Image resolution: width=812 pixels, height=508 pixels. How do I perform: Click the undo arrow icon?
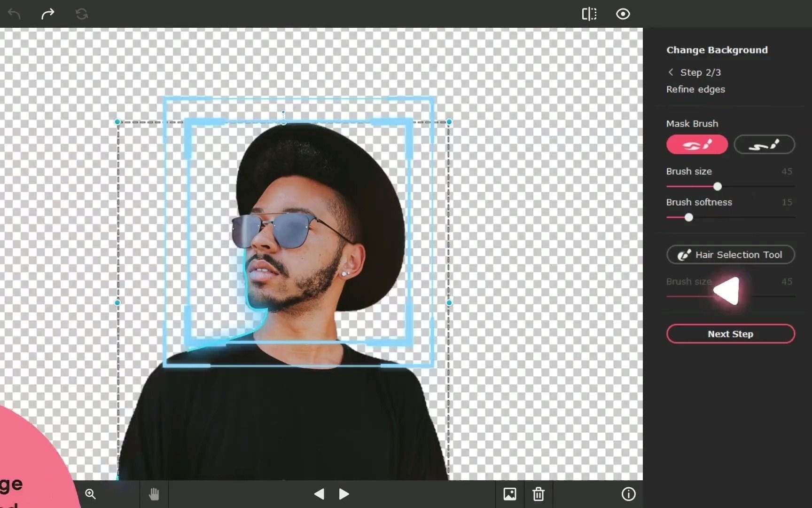(14, 14)
